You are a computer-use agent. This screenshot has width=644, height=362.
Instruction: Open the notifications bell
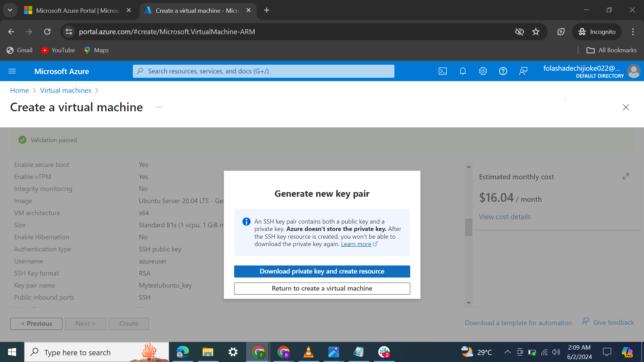point(463,71)
